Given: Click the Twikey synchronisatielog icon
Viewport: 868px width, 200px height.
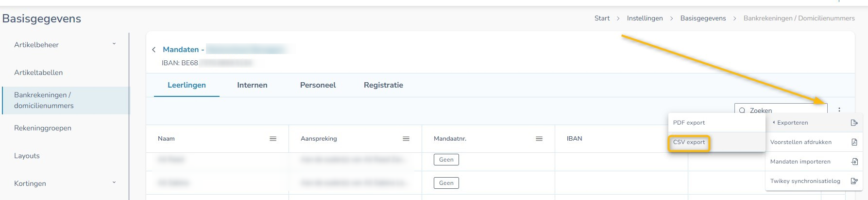Looking at the screenshot, I should coord(854,181).
